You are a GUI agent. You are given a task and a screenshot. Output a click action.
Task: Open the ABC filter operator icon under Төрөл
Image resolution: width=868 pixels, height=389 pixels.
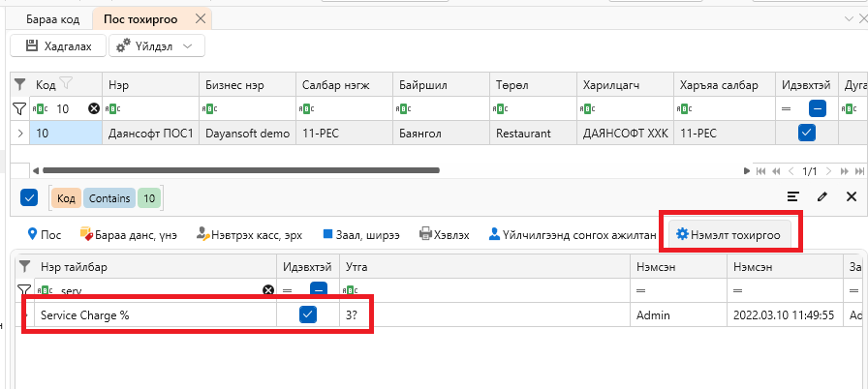500,108
